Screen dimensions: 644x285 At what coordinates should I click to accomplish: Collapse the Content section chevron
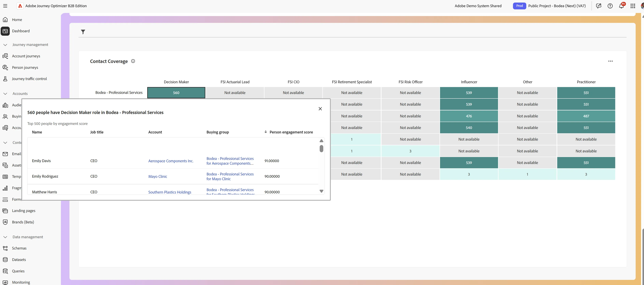point(5,142)
